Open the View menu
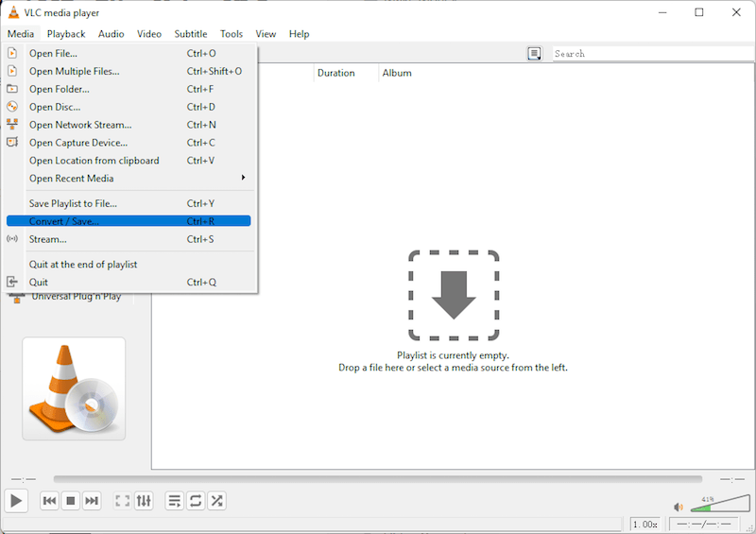The height and width of the screenshot is (534, 756). pos(266,34)
